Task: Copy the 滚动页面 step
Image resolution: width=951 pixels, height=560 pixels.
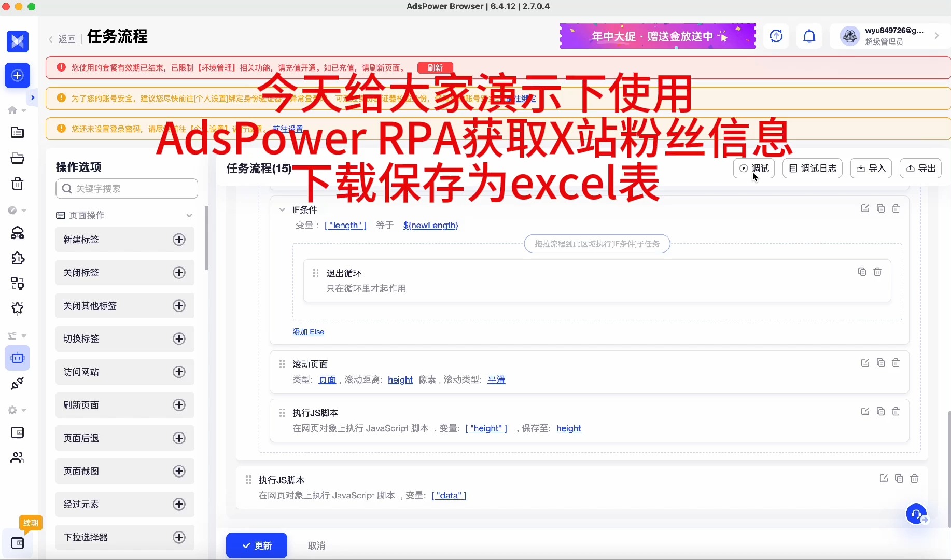Action: (880, 363)
